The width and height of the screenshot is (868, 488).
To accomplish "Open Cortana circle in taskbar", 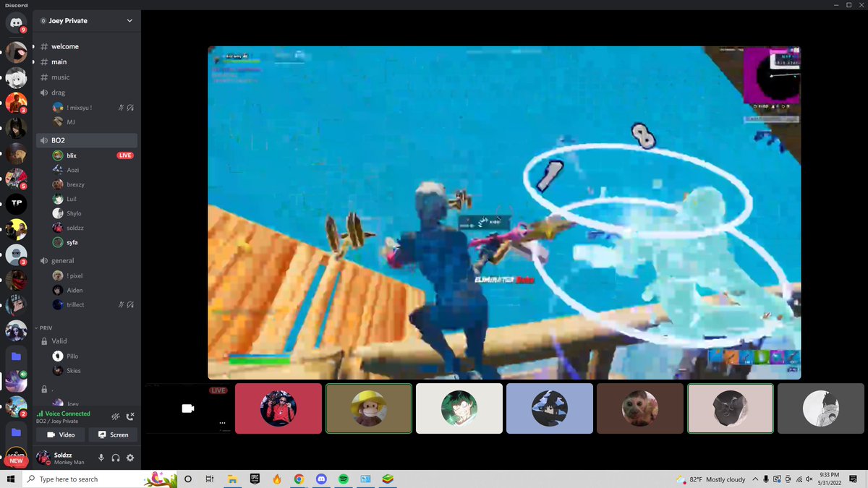I will click(188, 479).
